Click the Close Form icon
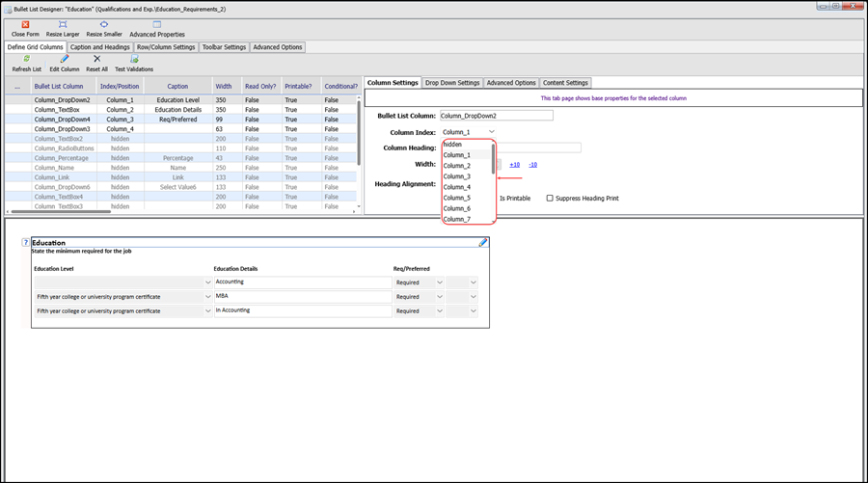Image resolution: width=868 pixels, height=483 pixels. click(x=25, y=24)
